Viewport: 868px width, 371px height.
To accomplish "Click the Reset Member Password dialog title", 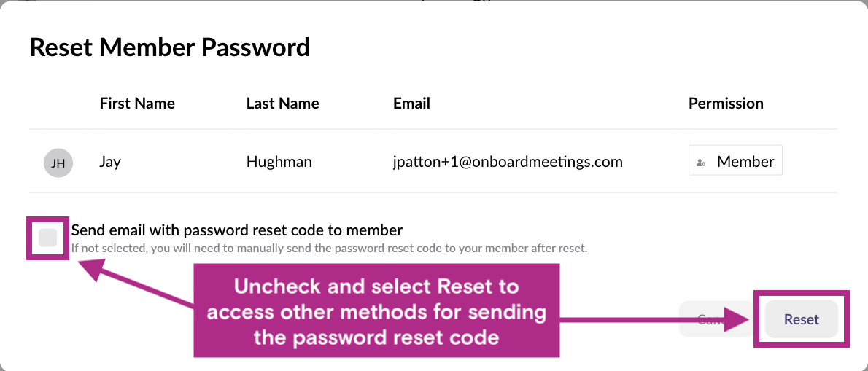I will pos(170,47).
